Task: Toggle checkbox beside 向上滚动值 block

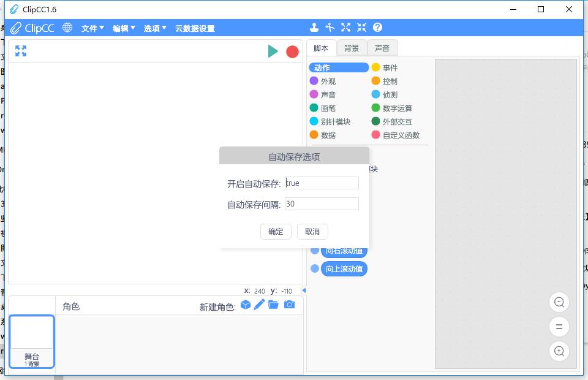Action: (x=315, y=268)
